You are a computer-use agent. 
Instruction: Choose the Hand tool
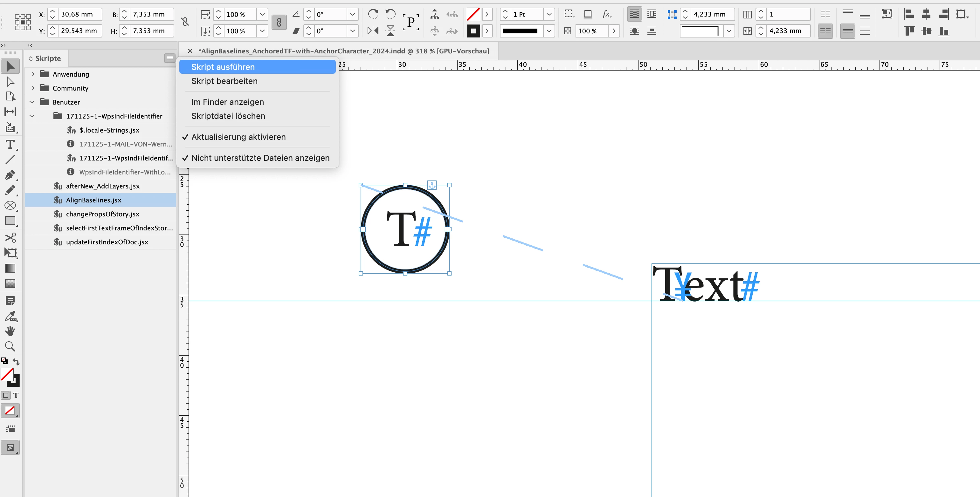click(10, 331)
